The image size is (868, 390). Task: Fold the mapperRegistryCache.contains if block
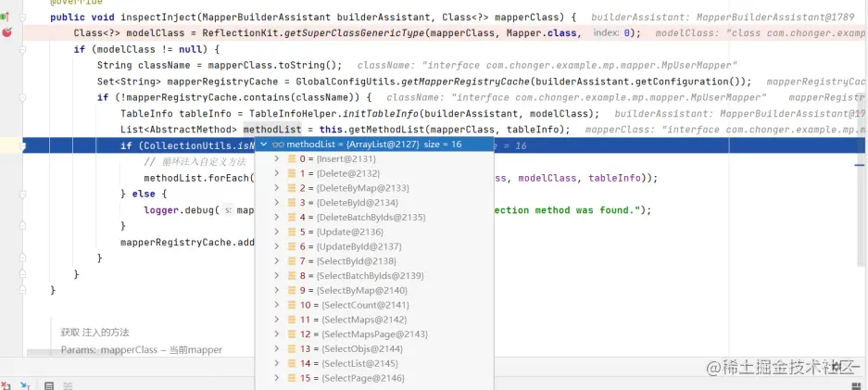coord(23,98)
